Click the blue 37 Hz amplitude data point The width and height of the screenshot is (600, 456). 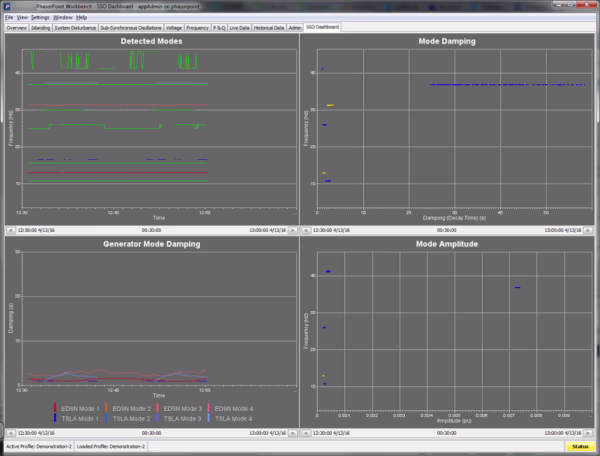coord(517,287)
